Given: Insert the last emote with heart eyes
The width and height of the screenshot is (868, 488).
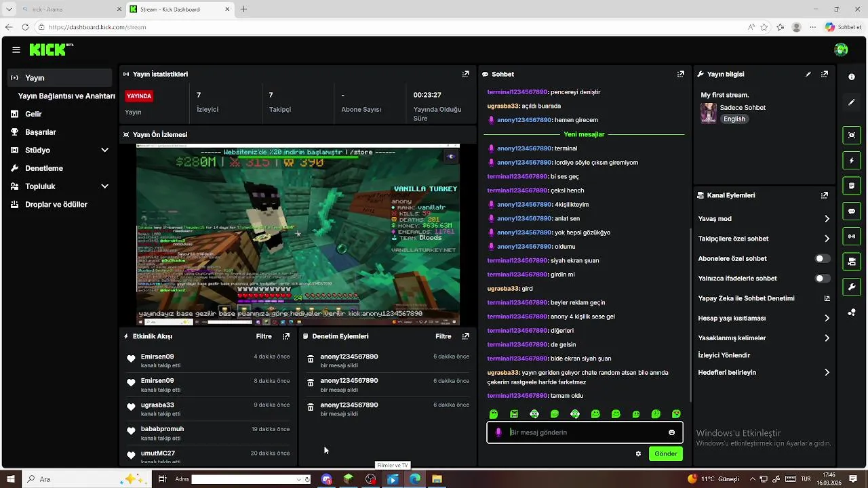Looking at the screenshot, I should (676, 414).
